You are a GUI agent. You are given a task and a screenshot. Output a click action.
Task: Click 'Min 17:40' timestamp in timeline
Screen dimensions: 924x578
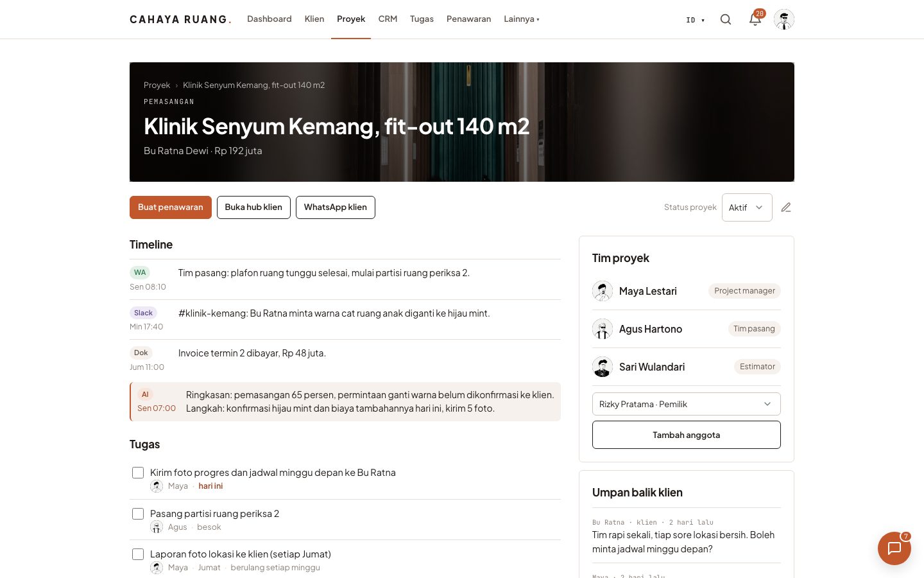click(146, 327)
